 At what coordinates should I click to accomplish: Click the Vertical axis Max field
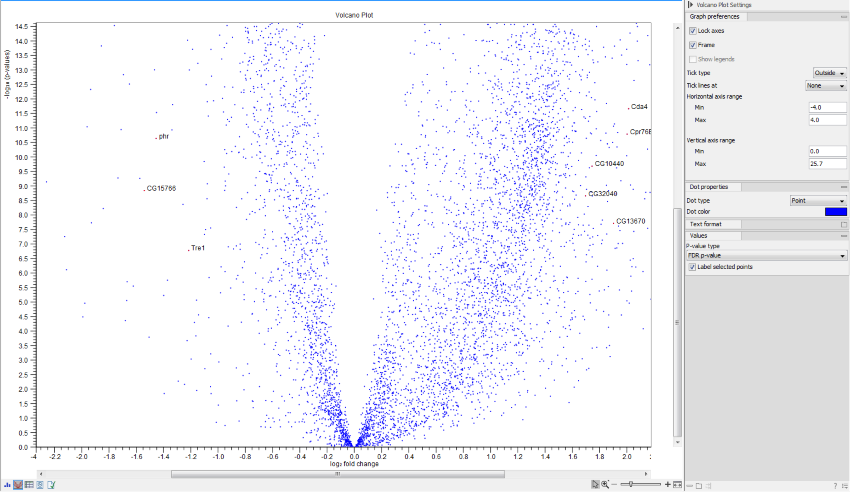(x=829, y=163)
